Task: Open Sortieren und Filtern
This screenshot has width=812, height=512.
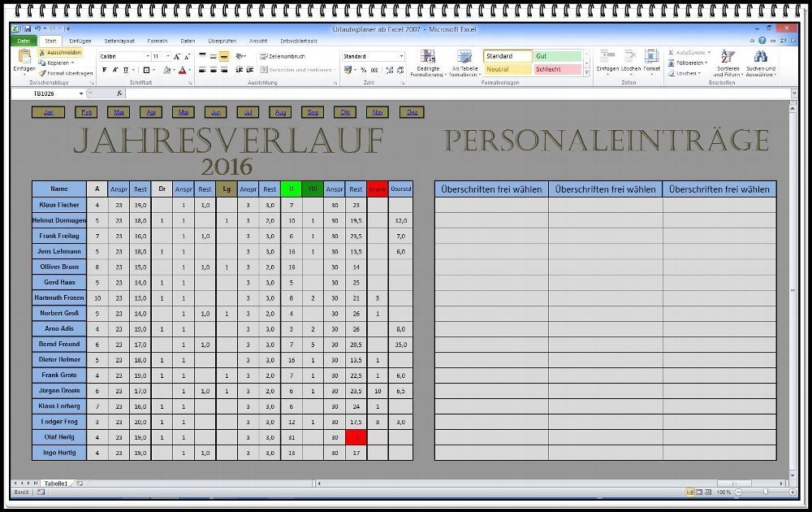Action: [728, 57]
